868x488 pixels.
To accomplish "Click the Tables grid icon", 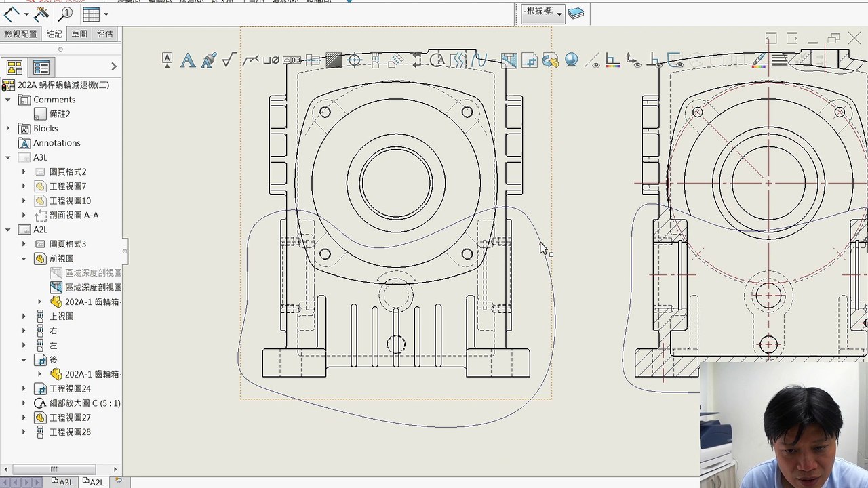I will tap(92, 14).
